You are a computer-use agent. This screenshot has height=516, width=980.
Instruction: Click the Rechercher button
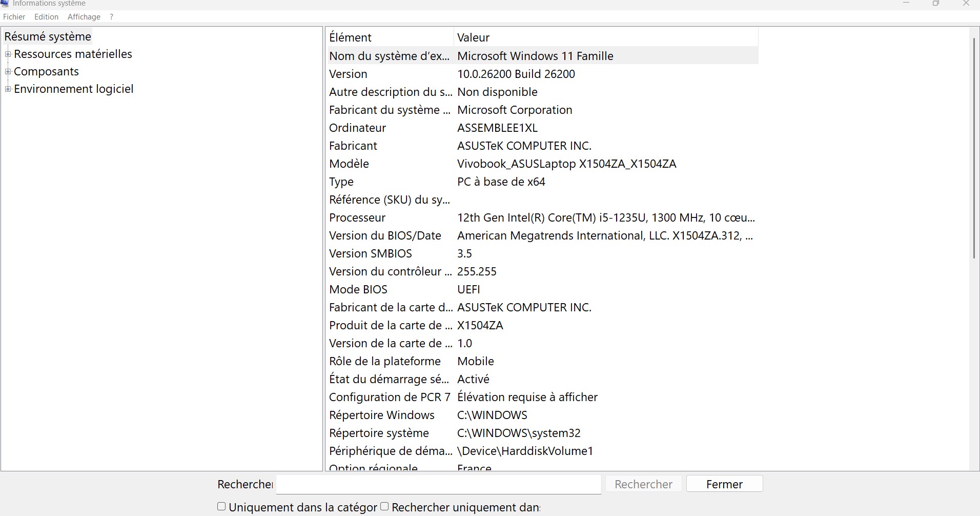(x=643, y=484)
